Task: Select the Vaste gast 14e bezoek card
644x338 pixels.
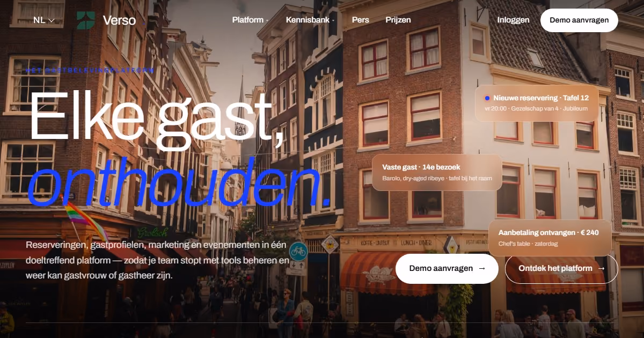Action: pyautogui.click(x=437, y=172)
